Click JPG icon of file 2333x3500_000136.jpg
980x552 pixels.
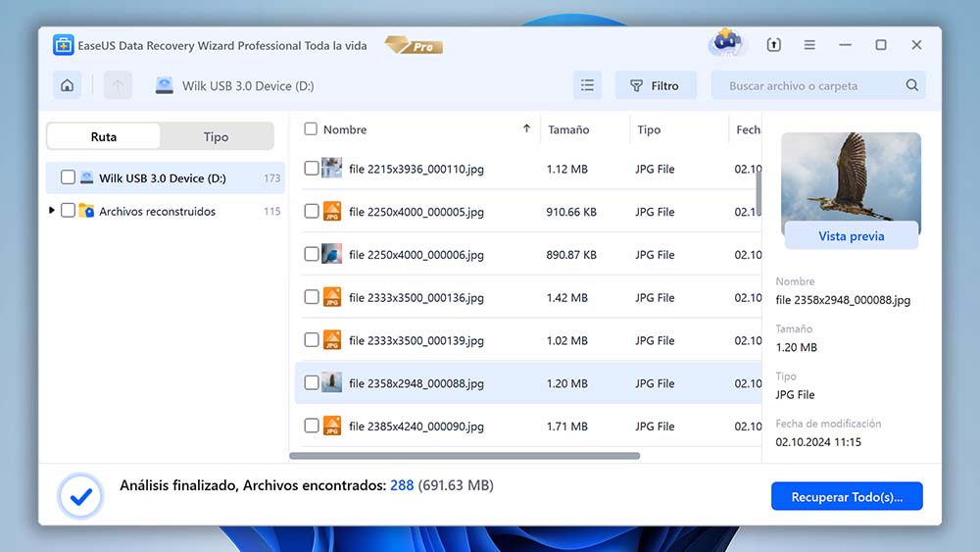click(x=332, y=297)
